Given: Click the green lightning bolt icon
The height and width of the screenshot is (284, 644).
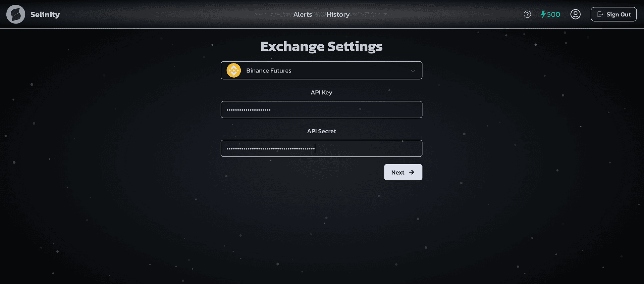Looking at the screenshot, I should click(543, 14).
